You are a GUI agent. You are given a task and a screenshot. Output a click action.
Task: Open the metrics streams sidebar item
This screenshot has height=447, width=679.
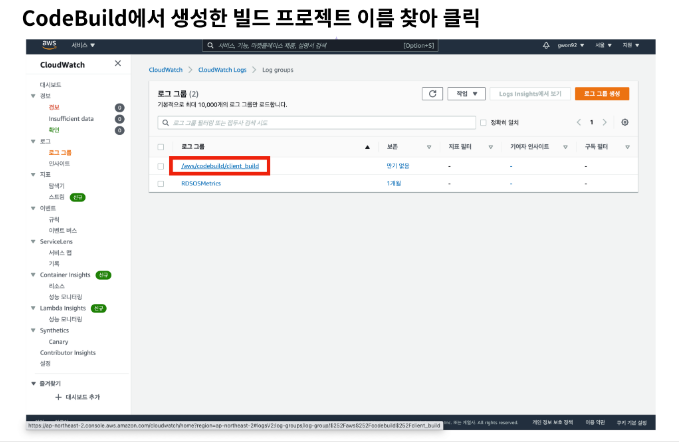tap(56, 197)
